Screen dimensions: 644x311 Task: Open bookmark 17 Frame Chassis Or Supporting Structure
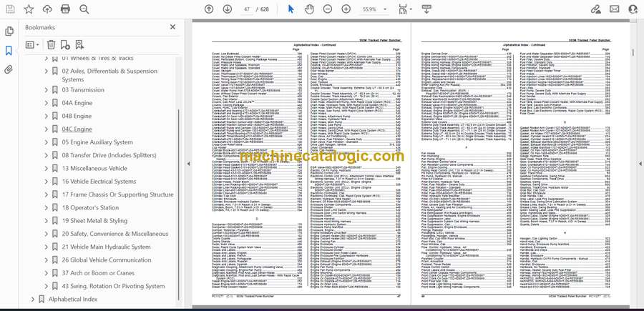[117, 195]
